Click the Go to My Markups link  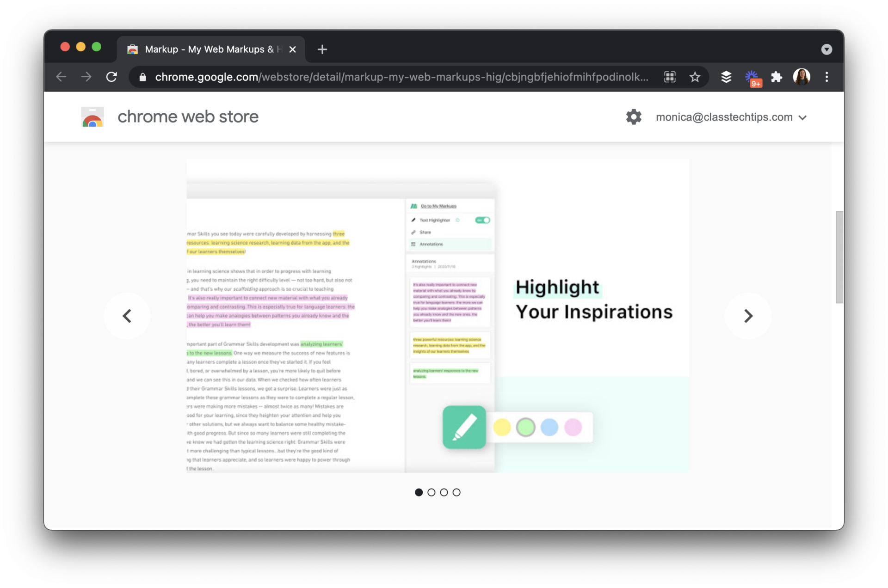pos(438,206)
